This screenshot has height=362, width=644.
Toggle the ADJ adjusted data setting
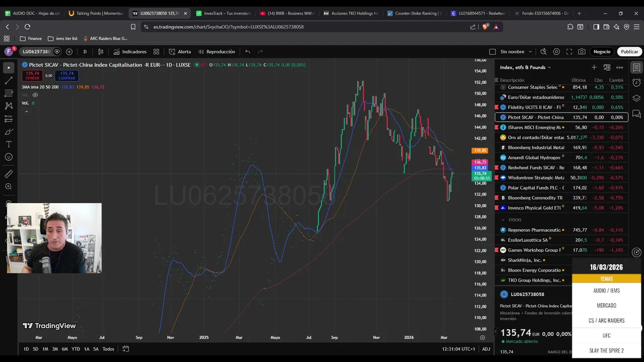pos(486,349)
